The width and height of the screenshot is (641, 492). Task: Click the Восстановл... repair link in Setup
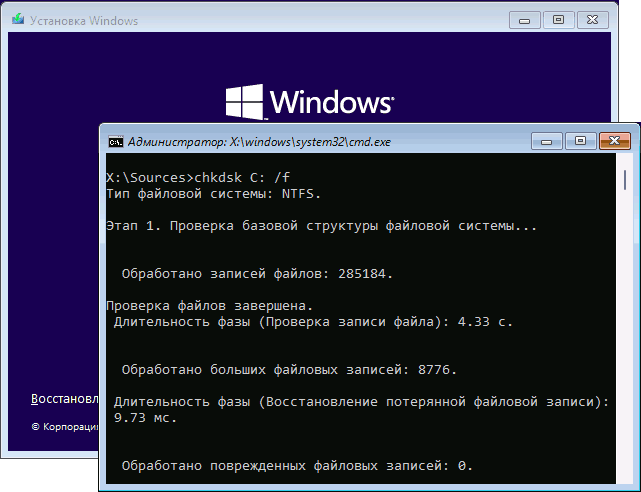(65, 399)
